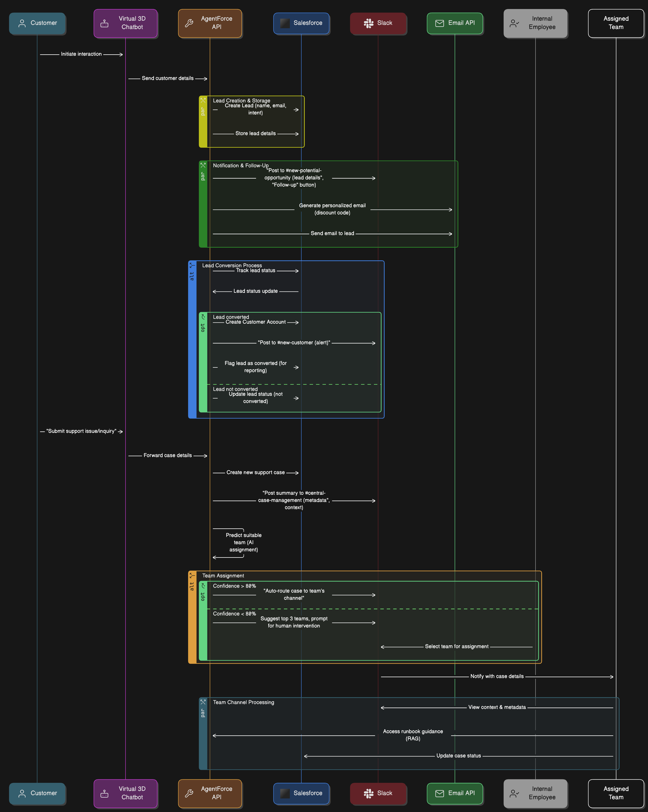This screenshot has height=812, width=648.
Task: Click the "Create Lead (name, email, intent)" message
Action: tap(256, 109)
